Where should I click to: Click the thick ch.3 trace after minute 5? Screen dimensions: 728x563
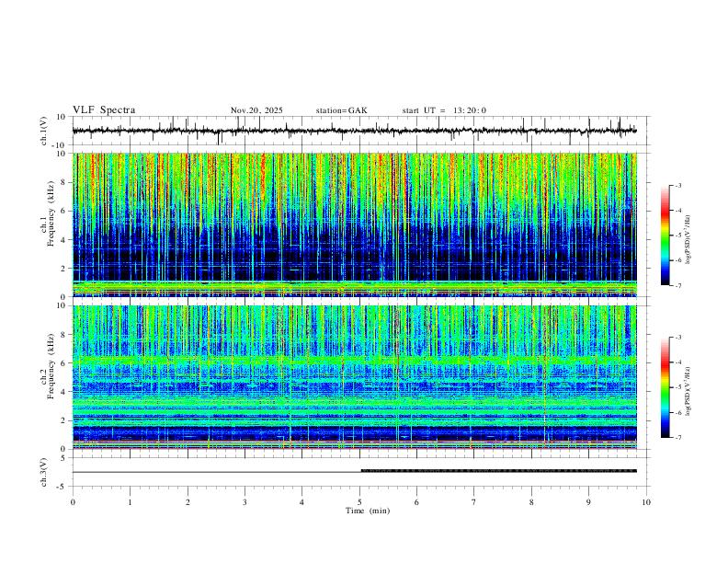click(x=498, y=471)
